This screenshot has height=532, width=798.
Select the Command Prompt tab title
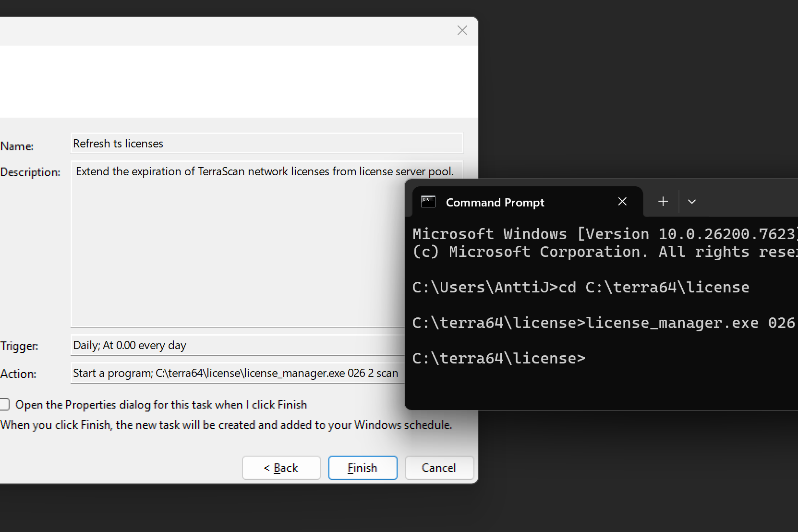[495, 203]
